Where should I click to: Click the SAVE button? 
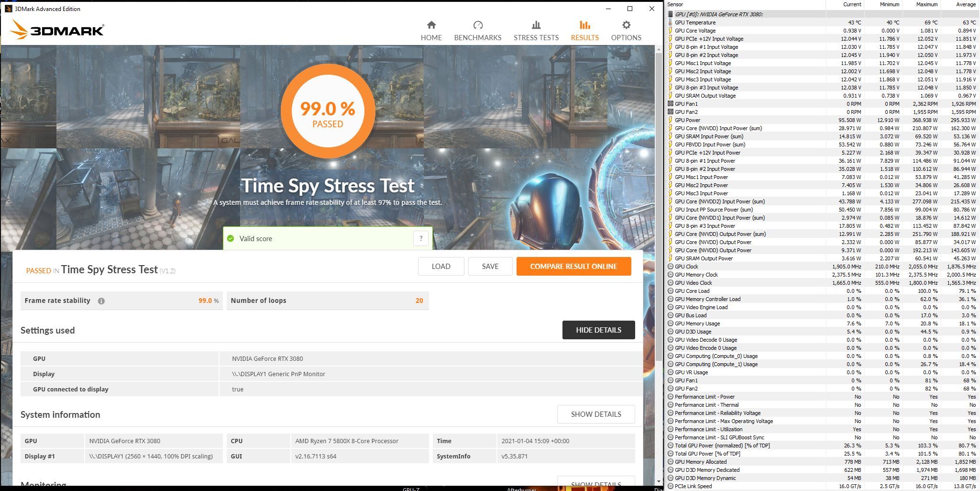pos(490,267)
